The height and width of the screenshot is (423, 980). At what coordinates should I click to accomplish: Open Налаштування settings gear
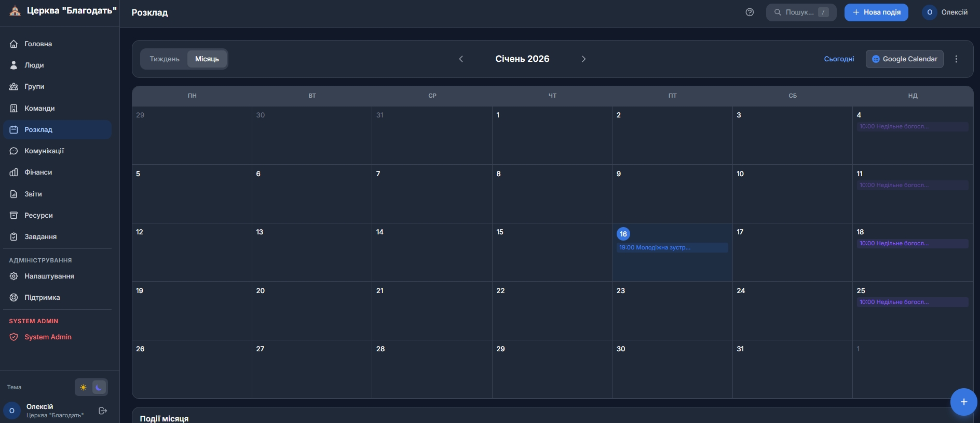[x=49, y=276]
